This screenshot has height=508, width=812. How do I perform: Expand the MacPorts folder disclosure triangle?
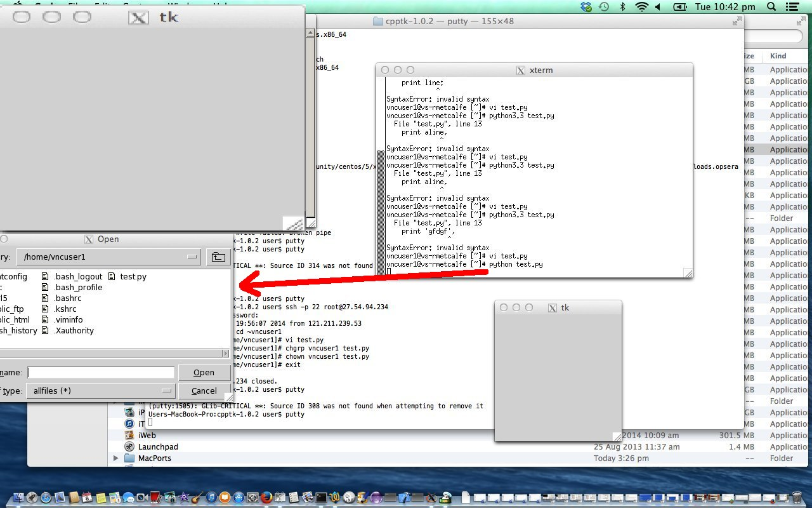(x=115, y=458)
